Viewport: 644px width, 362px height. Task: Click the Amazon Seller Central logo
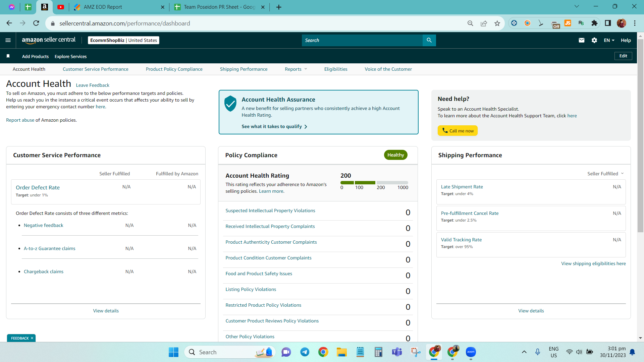(x=49, y=40)
